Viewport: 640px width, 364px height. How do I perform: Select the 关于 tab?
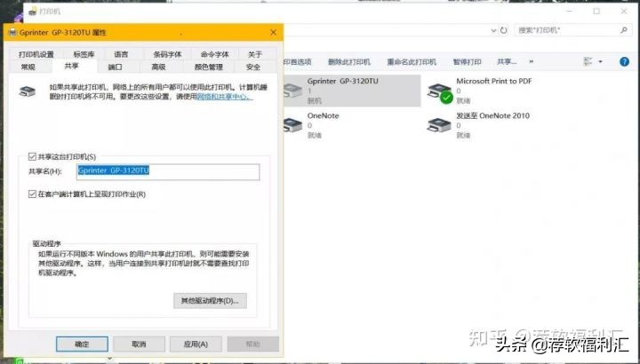[255, 54]
